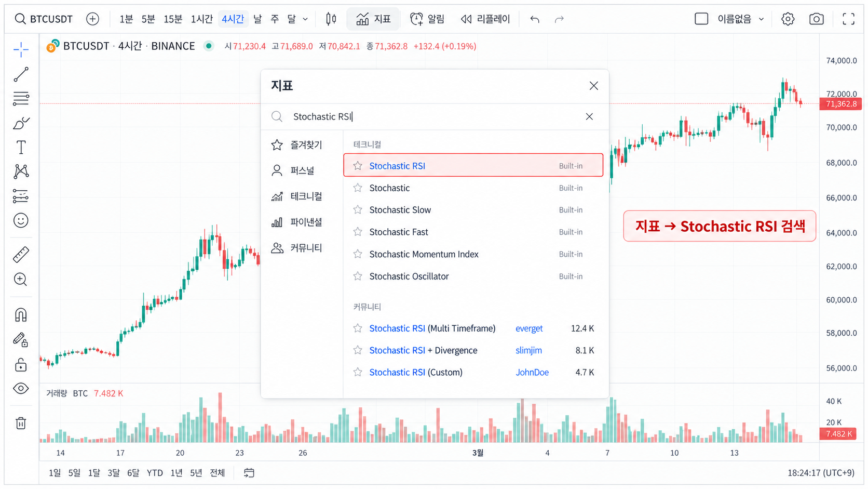Screen dimensions: 868x489
Task: Click the 18:24:17 (UTC+9) timezone clock
Action: (821, 473)
